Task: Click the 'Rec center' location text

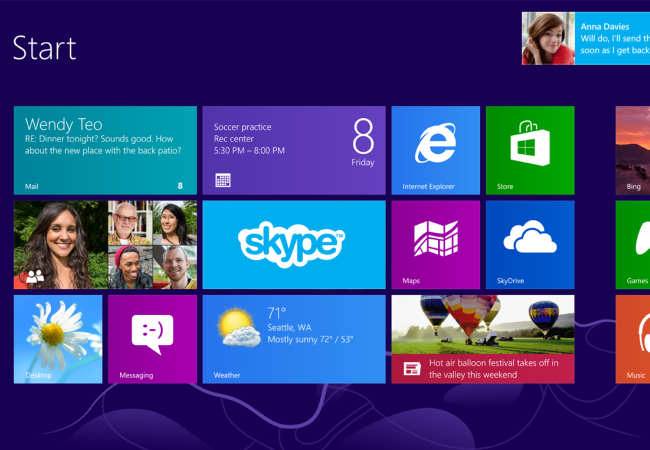Action: 234,139
